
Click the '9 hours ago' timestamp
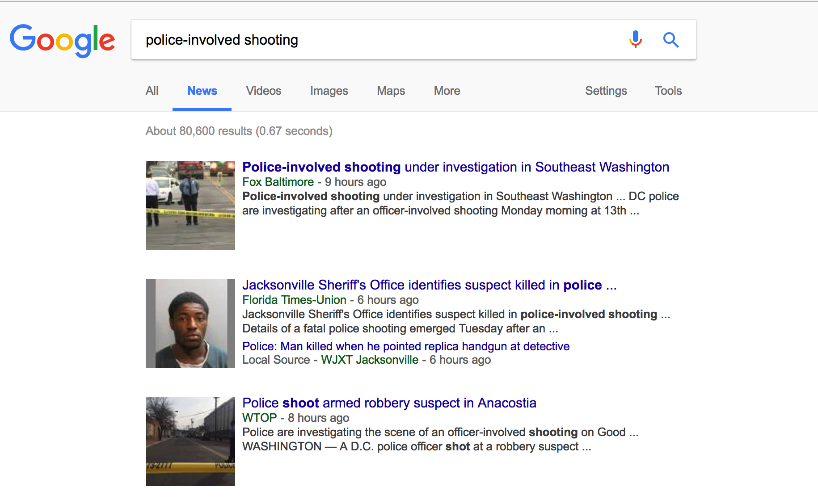coord(355,182)
